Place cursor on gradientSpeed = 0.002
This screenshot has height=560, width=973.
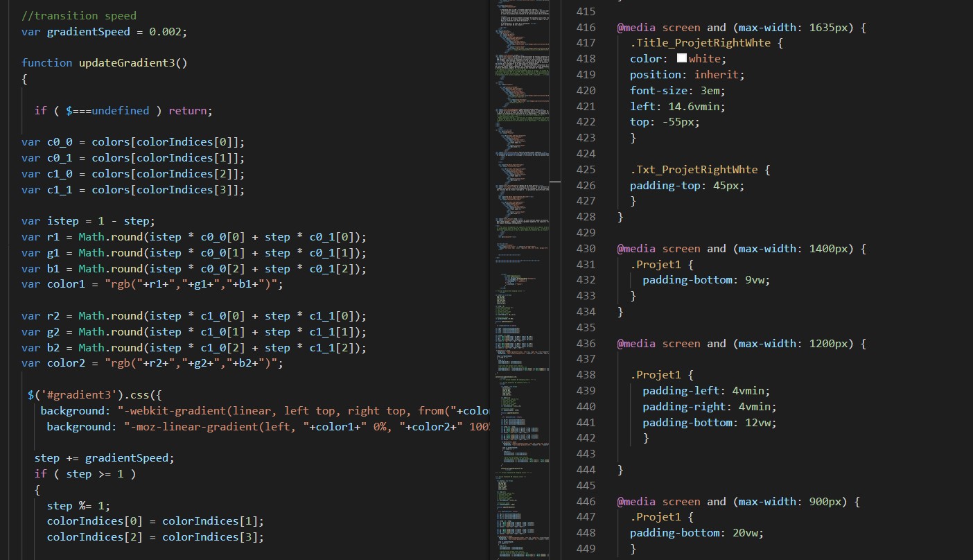click(x=117, y=32)
